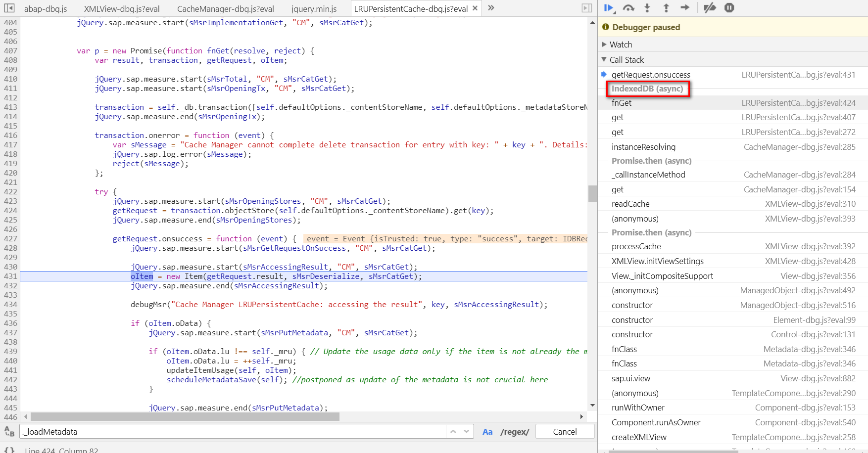Image resolution: width=868 pixels, height=453 pixels.
Task: Click the _loadMetadata search field
Action: (x=233, y=432)
